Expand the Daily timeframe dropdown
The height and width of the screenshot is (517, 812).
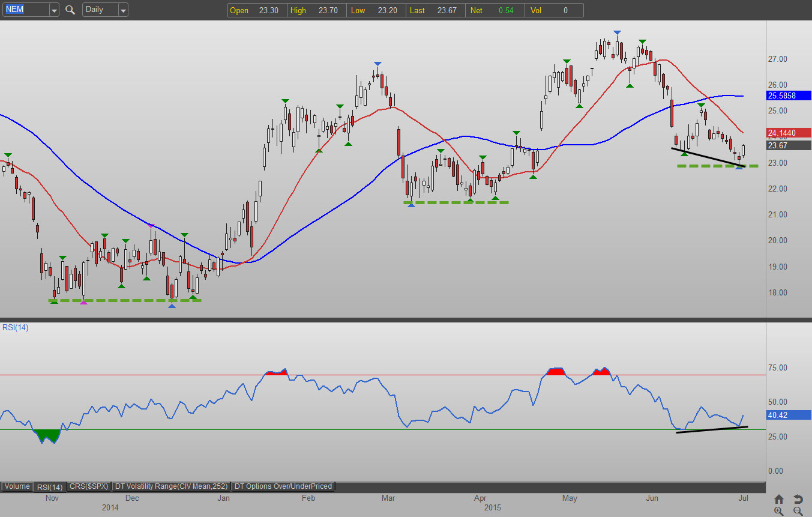point(122,10)
